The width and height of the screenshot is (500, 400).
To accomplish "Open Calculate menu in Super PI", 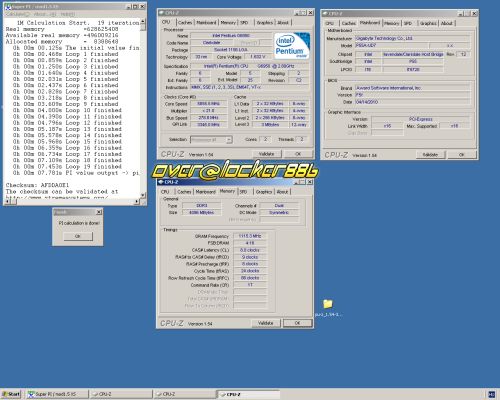I will [17, 14].
